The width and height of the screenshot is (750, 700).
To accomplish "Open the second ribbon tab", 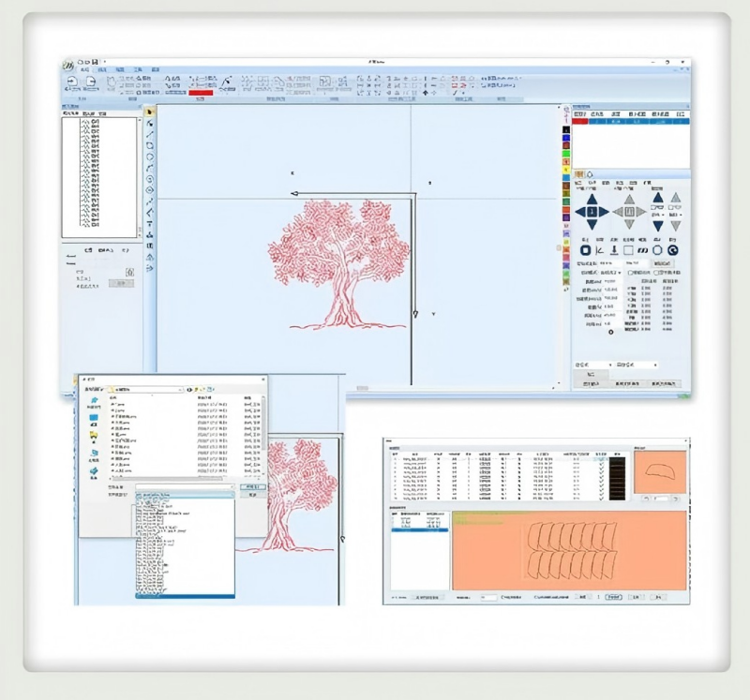I will click(104, 70).
